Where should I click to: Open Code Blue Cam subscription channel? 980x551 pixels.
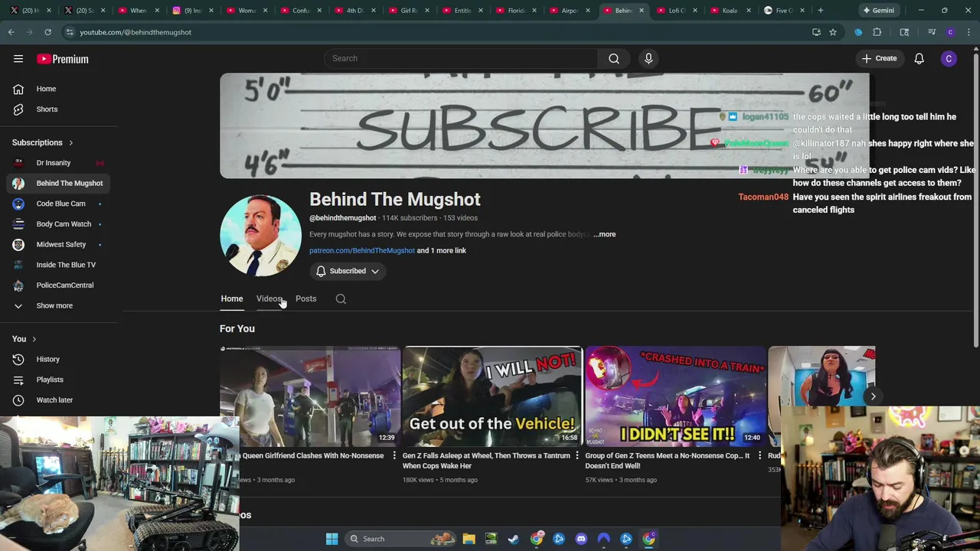click(58, 204)
